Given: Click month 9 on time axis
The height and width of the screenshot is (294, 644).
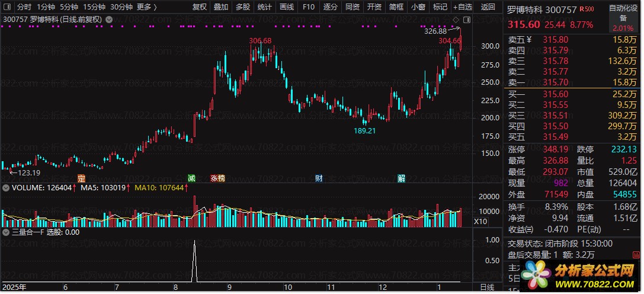Looking at the screenshot, I should pyautogui.click(x=230, y=287).
